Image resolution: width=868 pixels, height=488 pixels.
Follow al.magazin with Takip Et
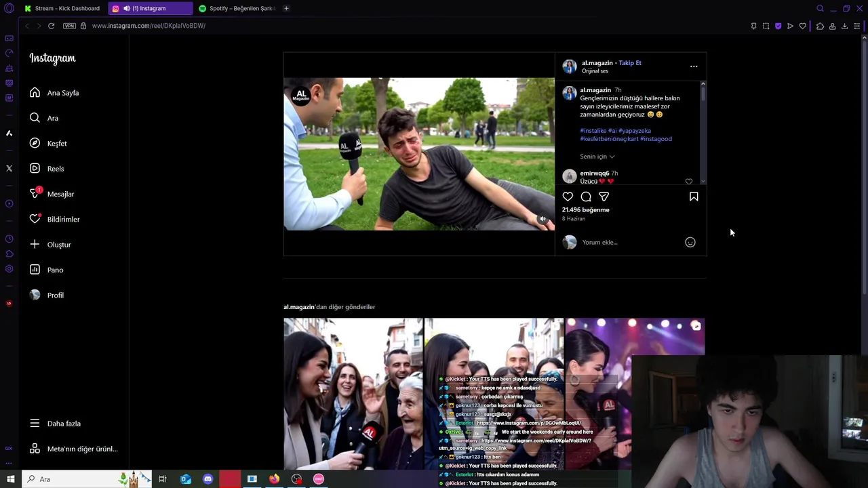[630, 63]
